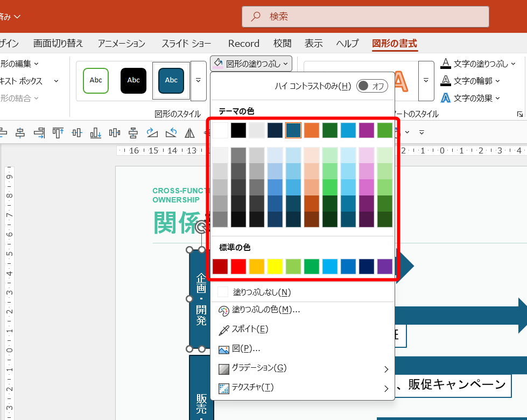
Task: Click the Align Middle icon
Action: pos(76,132)
